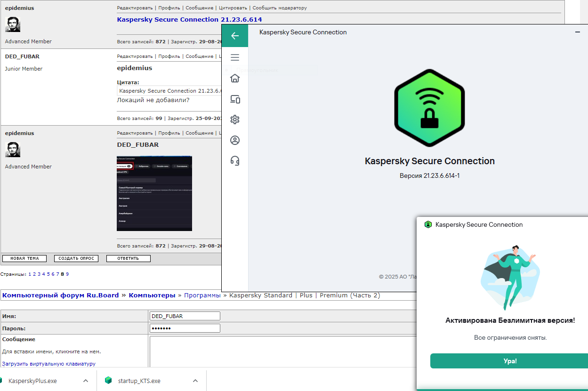The height and width of the screenshot is (391, 588).
Task: Click epidemius username in first post
Action: click(19, 8)
